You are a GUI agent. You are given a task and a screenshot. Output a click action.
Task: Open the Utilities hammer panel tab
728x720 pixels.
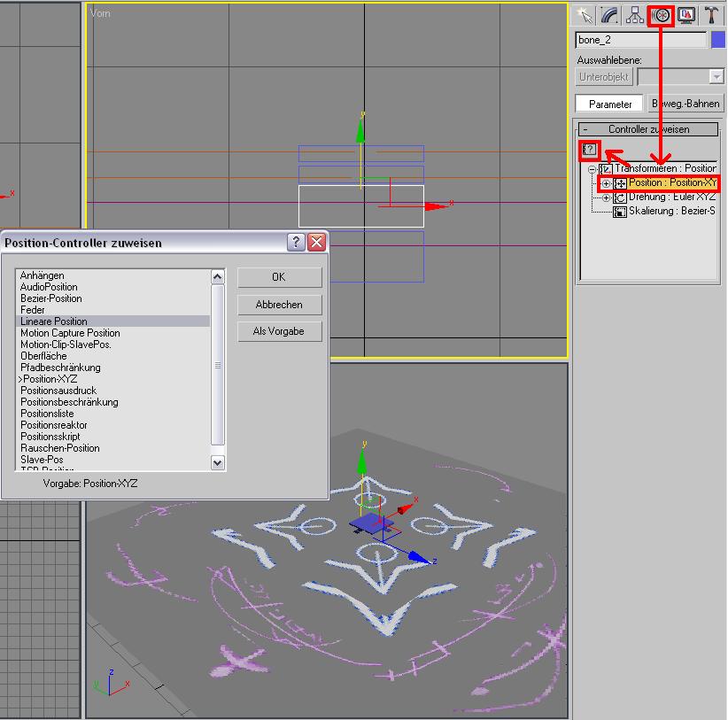tap(711, 16)
